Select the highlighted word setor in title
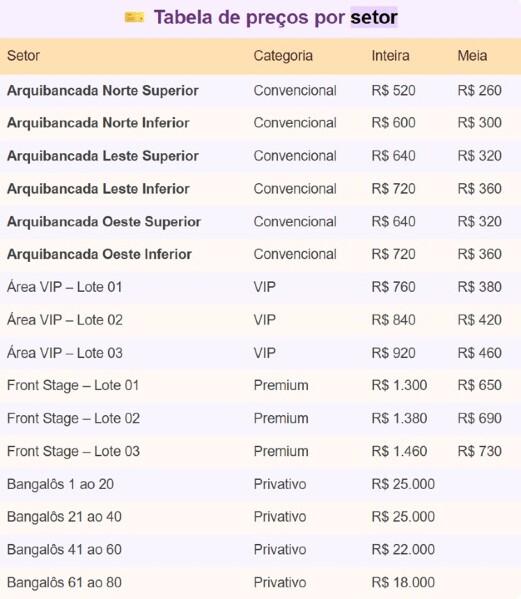 point(374,18)
